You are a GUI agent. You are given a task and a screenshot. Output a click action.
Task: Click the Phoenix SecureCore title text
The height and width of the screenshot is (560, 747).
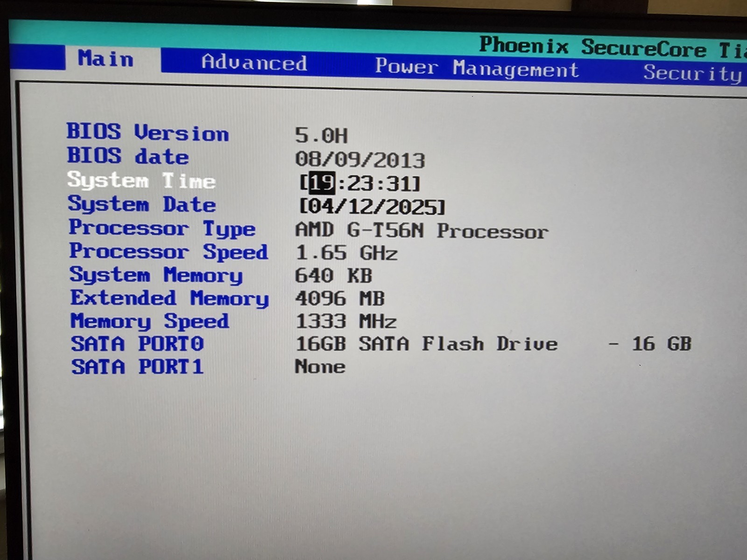pyautogui.click(x=593, y=47)
